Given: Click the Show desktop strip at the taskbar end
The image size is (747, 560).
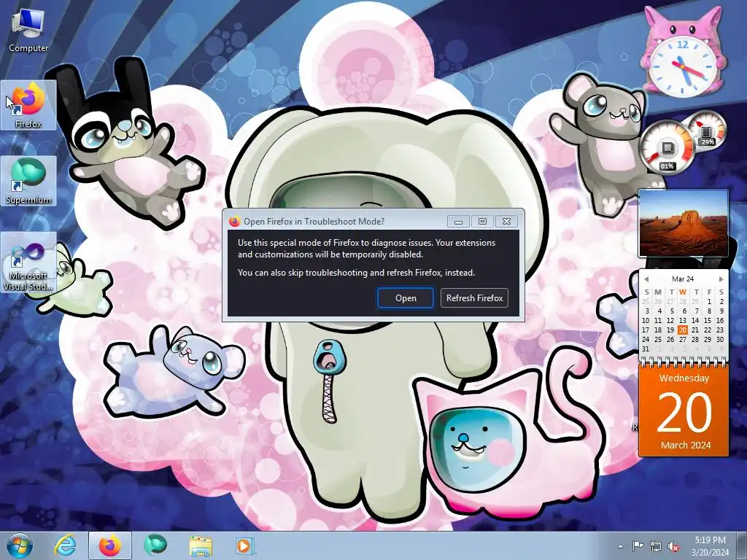Looking at the screenshot, I should (x=742, y=545).
